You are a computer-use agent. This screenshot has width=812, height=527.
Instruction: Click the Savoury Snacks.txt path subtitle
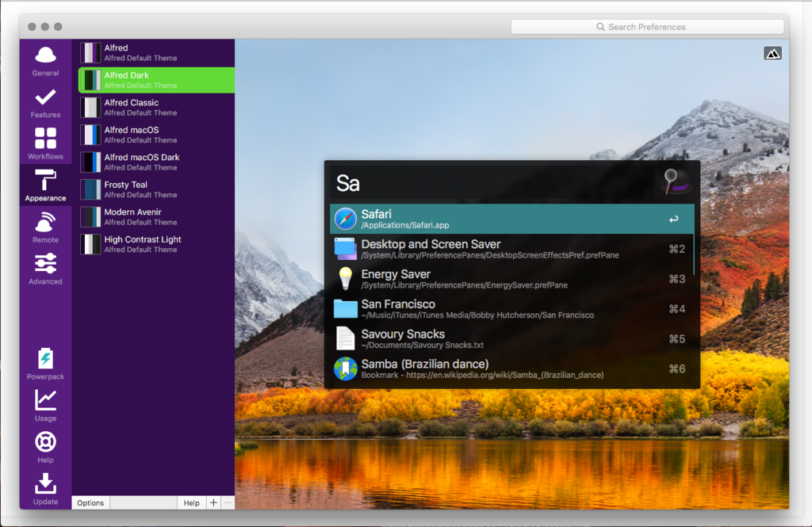click(423, 346)
